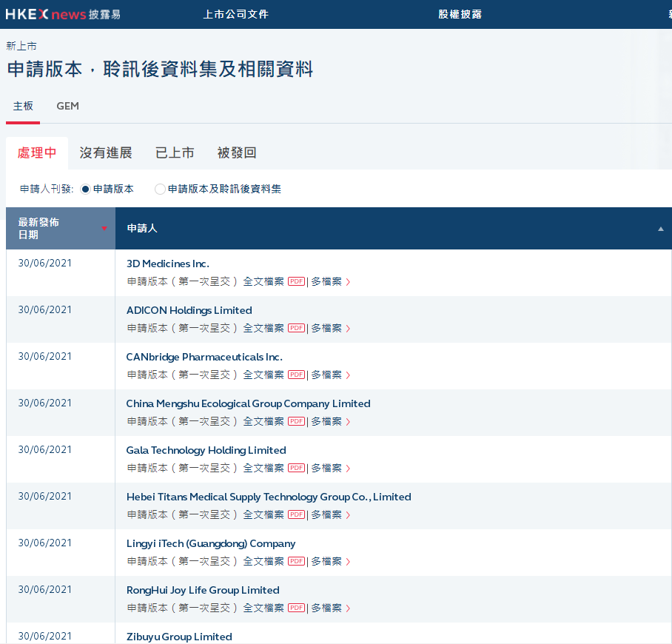Click the PDF icon in ADICON Holdings row
Image resolution: width=672 pixels, height=644 pixels.
point(296,328)
